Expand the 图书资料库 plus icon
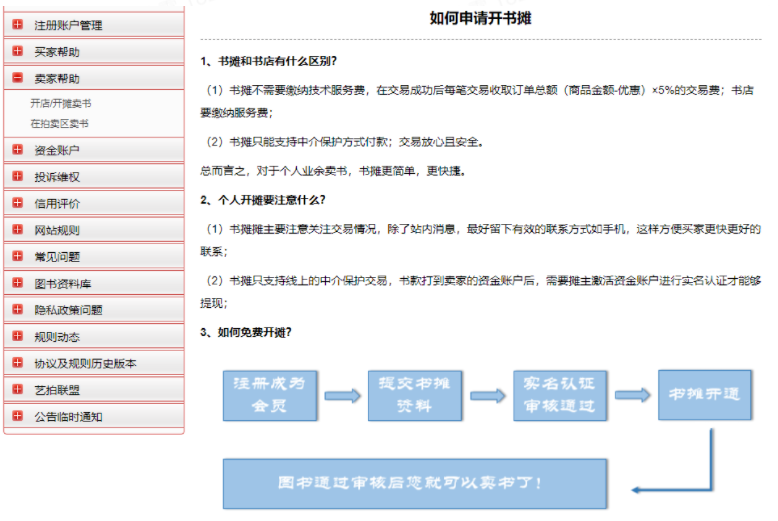 pos(18,283)
